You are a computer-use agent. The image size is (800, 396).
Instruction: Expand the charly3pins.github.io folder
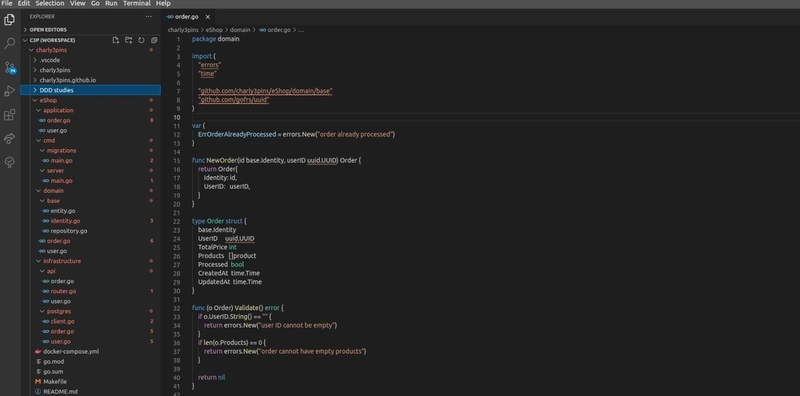point(90,80)
